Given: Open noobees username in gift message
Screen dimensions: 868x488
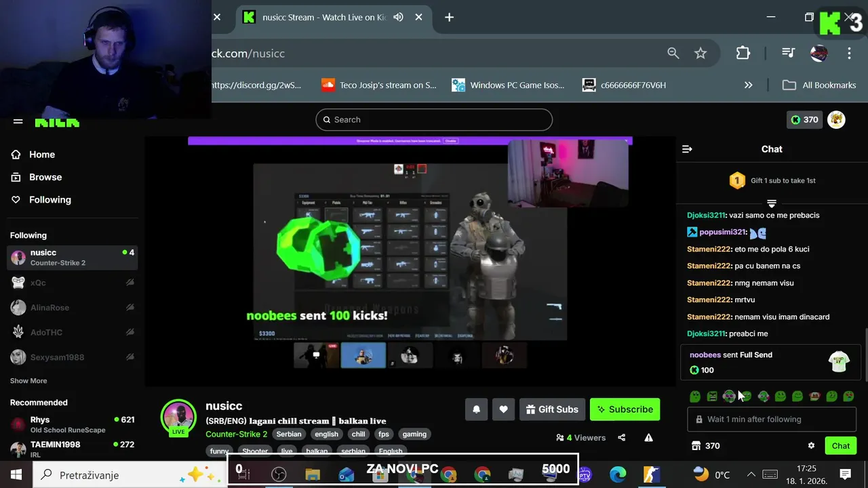Looking at the screenshot, I should (x=705, y=355).
